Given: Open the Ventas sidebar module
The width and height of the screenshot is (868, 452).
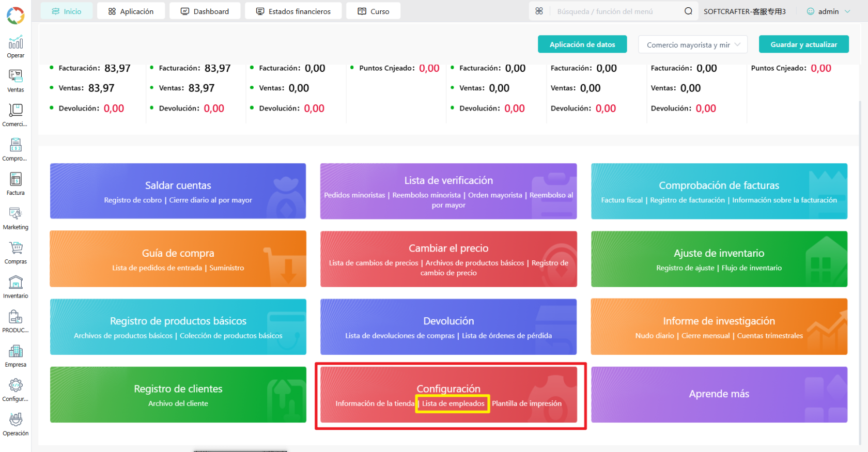Looking at the screenshot, I should pos(16,81).
